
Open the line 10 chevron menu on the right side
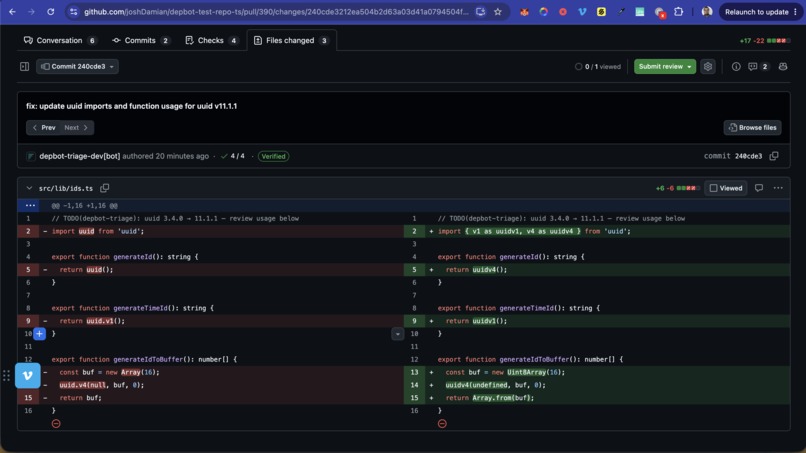click(x=397, y=334)
